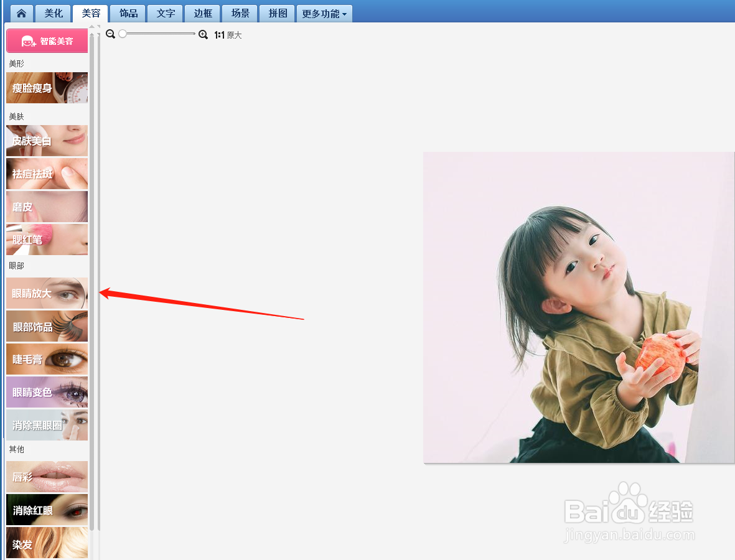Viewport: 735px width, 560px height.
Task: Select the 眼部饰品 tool
Action: tap(47, 326)
